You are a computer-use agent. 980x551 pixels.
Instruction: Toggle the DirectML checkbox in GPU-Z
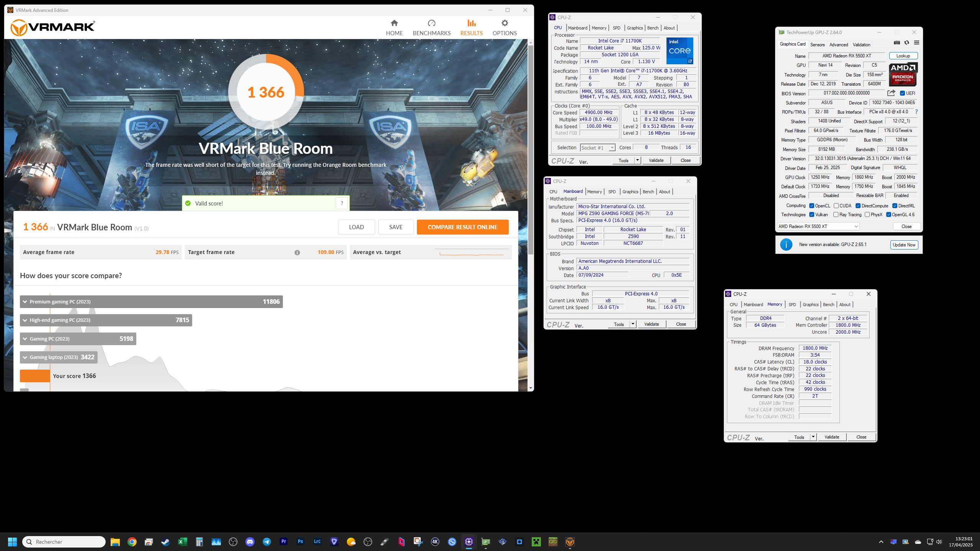[x=895, y=206]
